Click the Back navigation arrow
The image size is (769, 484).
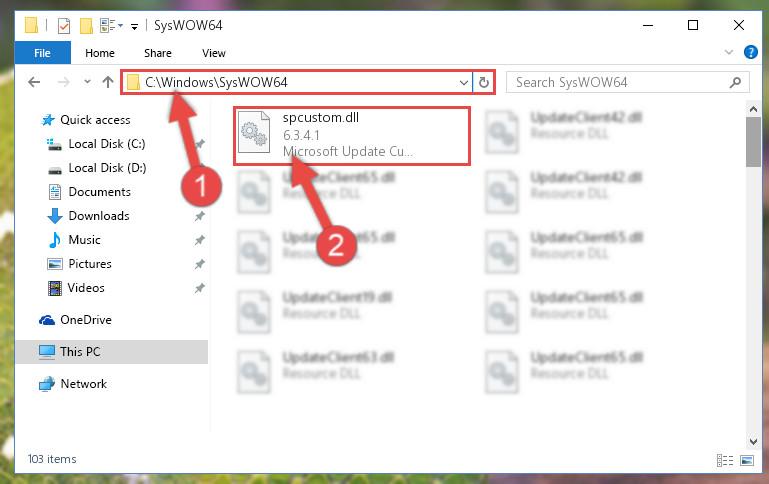(x=34, y=82)
